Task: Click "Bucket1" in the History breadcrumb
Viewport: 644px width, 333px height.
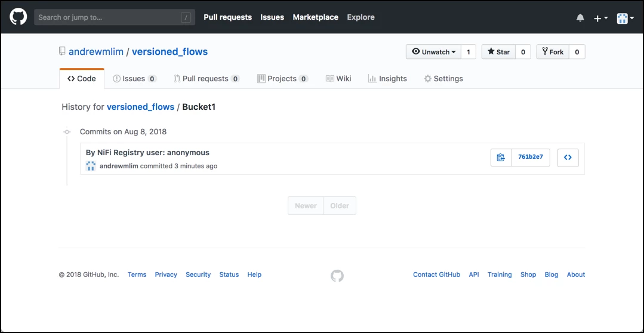Action: click(x=199, y=107)
